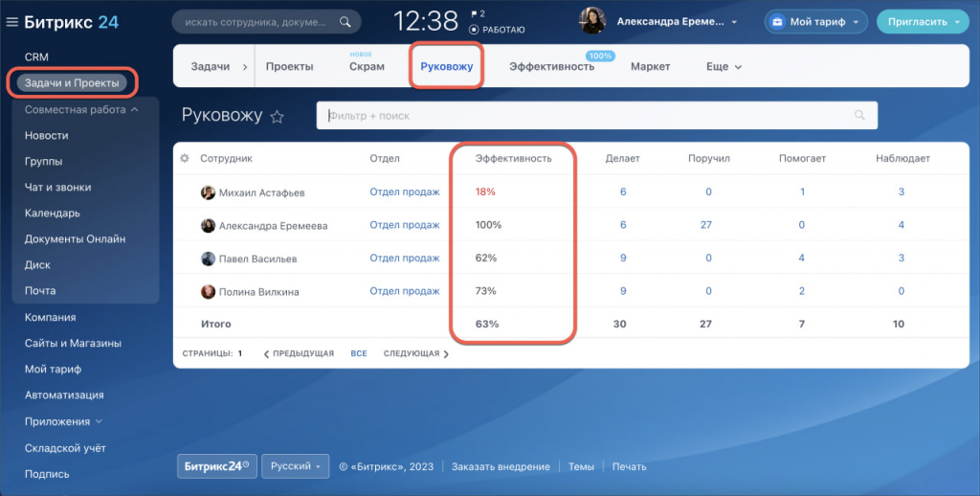Viewport: 980px width, 496px height.
Task: Open Новости in the sidebar
Action: pos(46,135)
